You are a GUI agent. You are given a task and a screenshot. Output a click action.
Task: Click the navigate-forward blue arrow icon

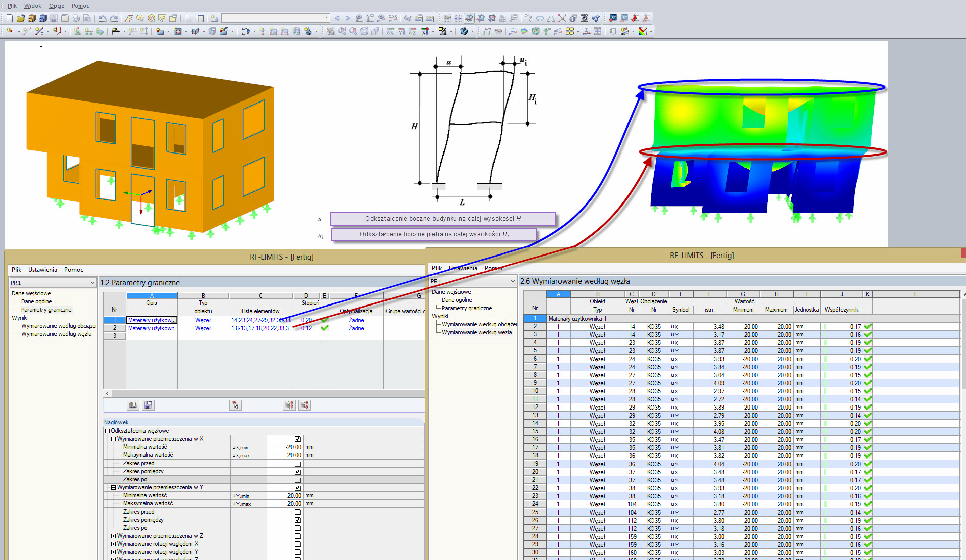(x=348, y=18)
